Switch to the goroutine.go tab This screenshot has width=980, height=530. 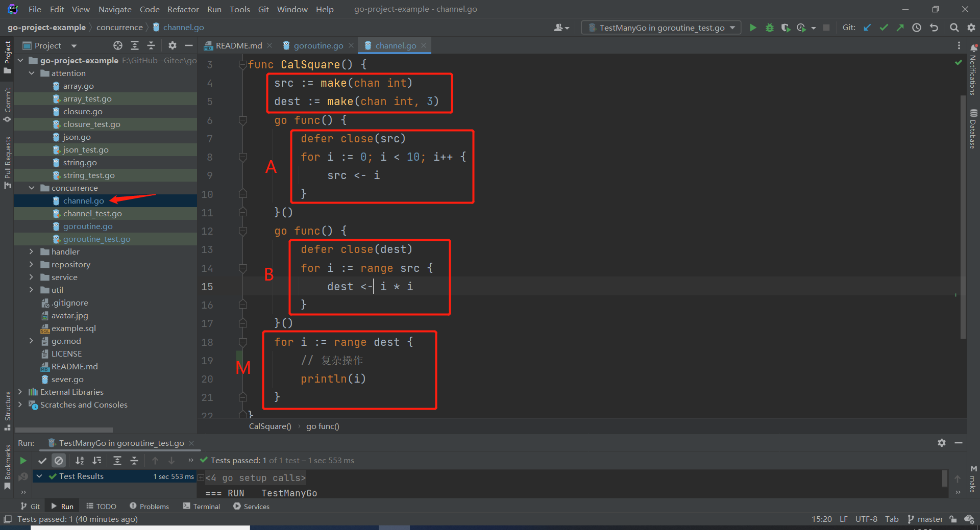tap(318, 46)
